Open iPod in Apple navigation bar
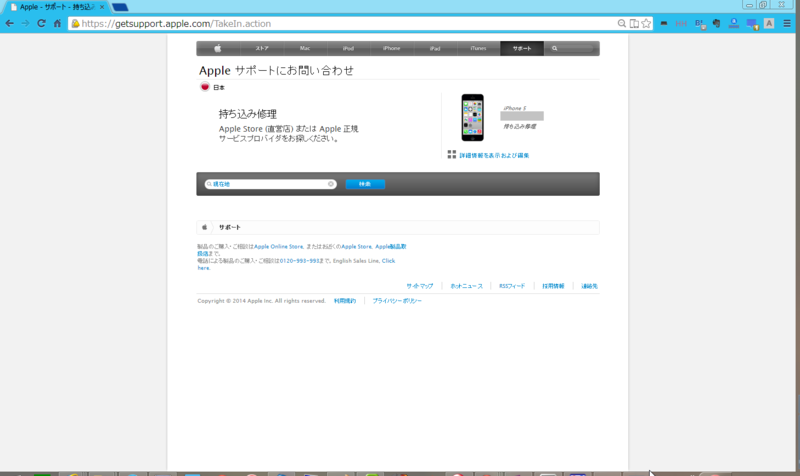The width and height of the screenshot is (800, 476). pos(348,48)
